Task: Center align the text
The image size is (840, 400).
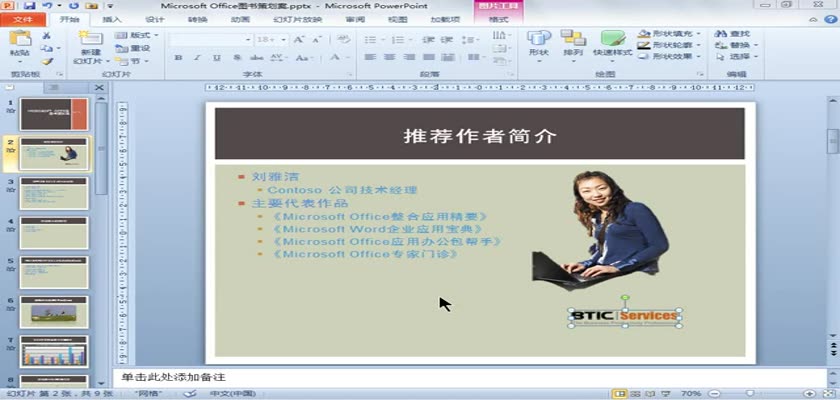Action: [x=389, y=57]
